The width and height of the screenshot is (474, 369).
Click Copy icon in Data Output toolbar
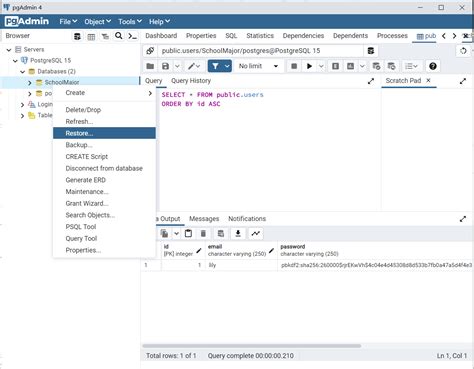point(164,233)
